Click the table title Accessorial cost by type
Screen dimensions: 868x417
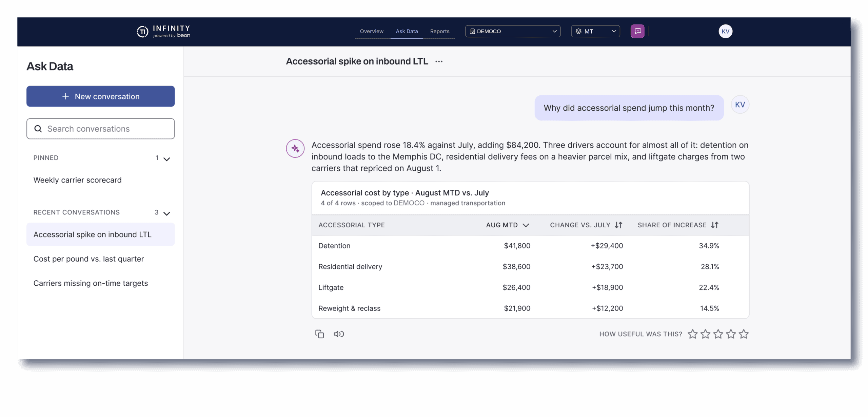[x=405, y=193]
